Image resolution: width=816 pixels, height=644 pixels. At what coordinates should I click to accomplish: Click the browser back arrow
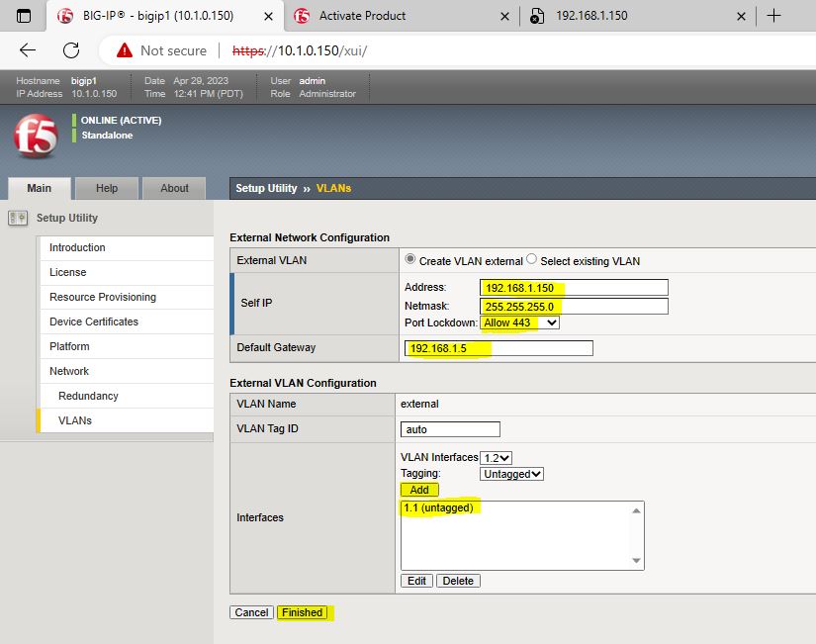pos(28,50)
